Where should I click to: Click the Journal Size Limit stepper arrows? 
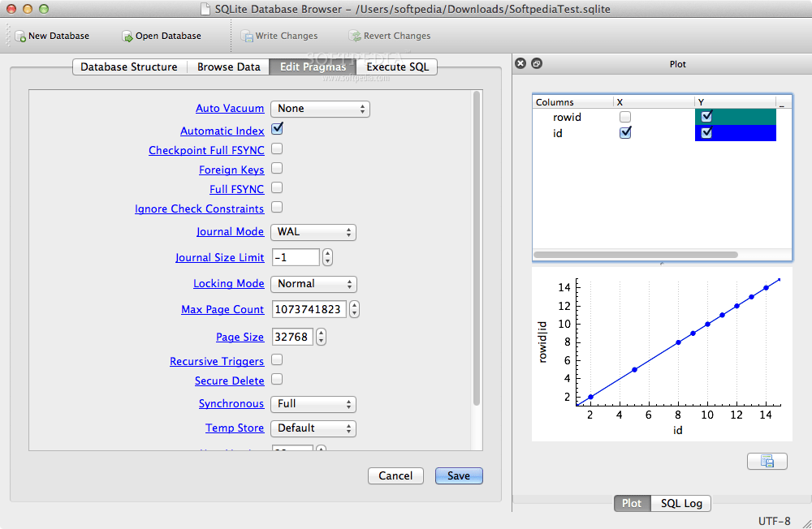327,257
